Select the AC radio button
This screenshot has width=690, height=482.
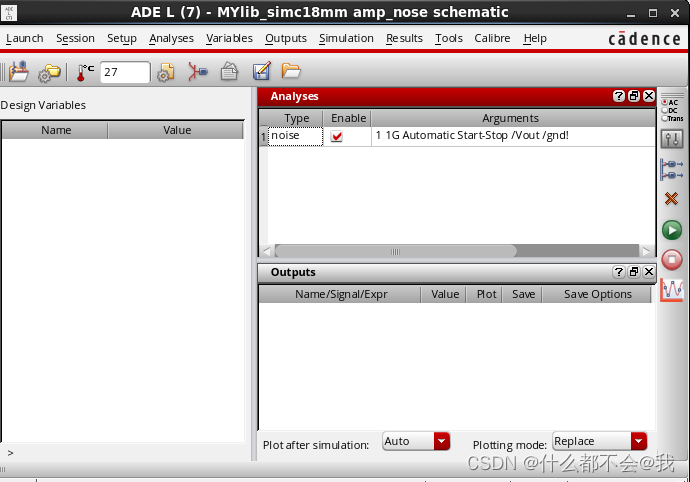tap(664, 102)
